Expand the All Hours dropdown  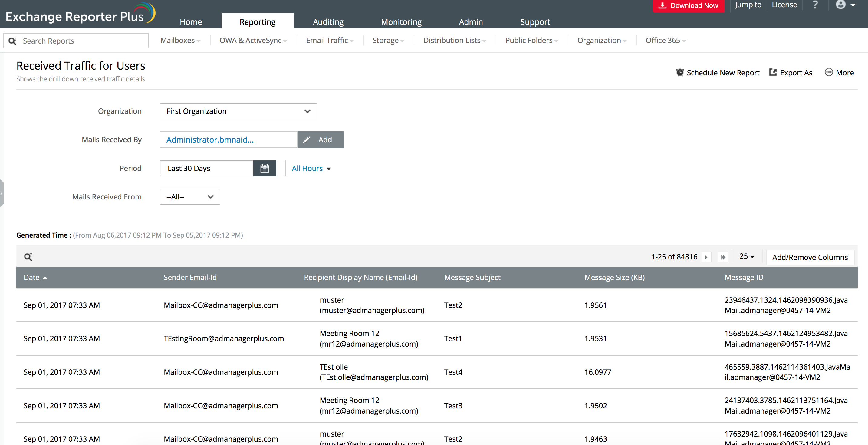(311, 169)
